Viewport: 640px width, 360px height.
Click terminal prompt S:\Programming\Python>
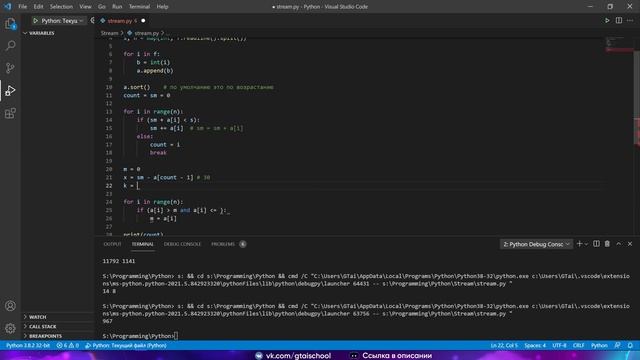(138, 336)
